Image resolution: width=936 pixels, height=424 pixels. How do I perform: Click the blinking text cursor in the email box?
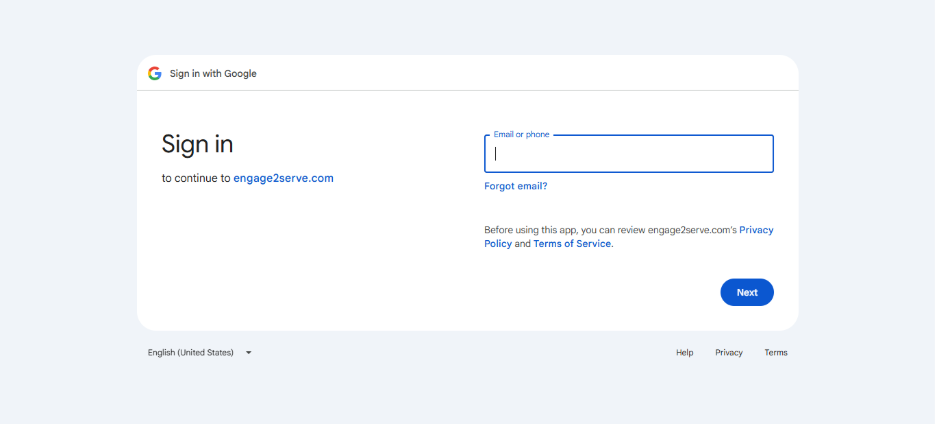(495, 154)
